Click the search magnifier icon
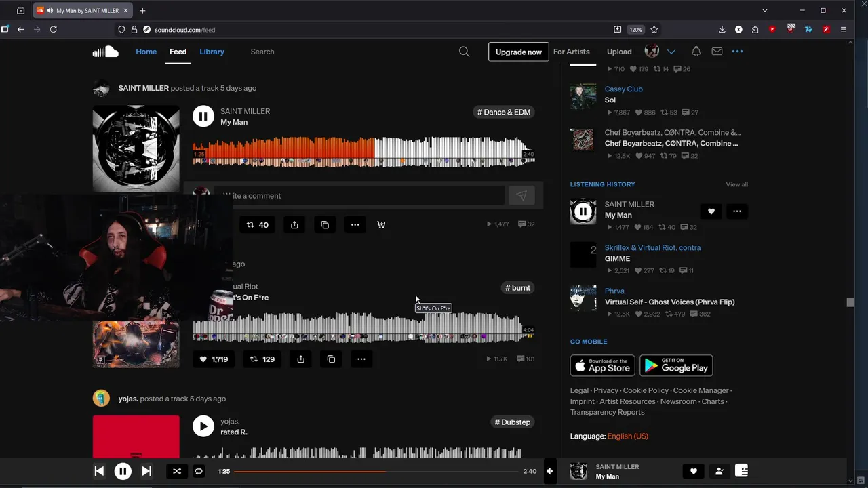Screen dimensions: 868x488 point(464,52)
